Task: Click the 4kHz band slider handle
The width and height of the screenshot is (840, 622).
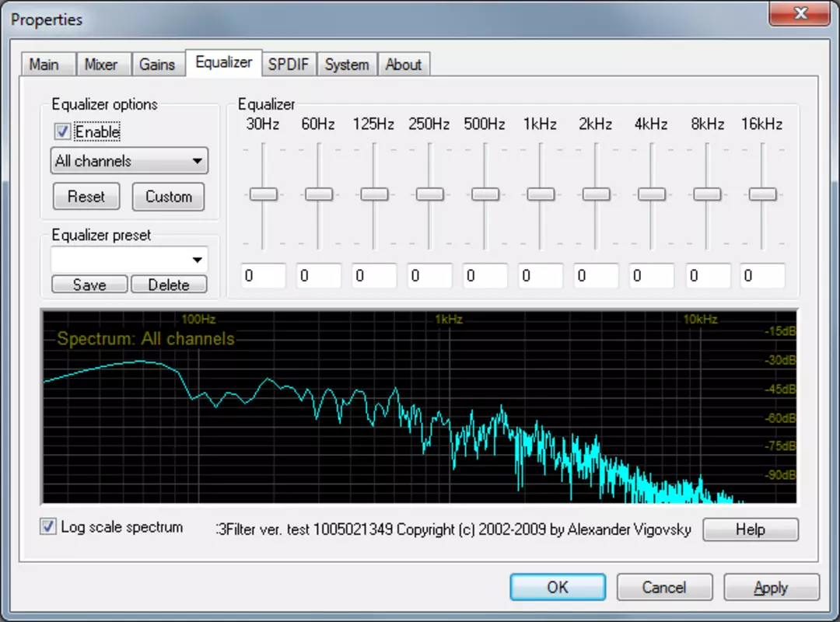Action: coord(652,194)
